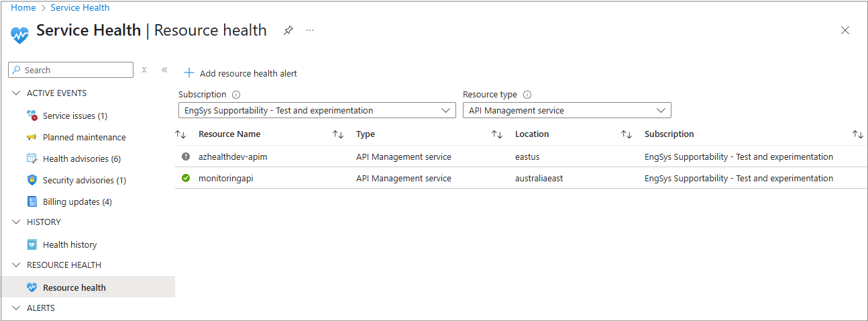868x321 pixels.
Task: Open the azhealthdev-apim resource
Action: [233, 156]
